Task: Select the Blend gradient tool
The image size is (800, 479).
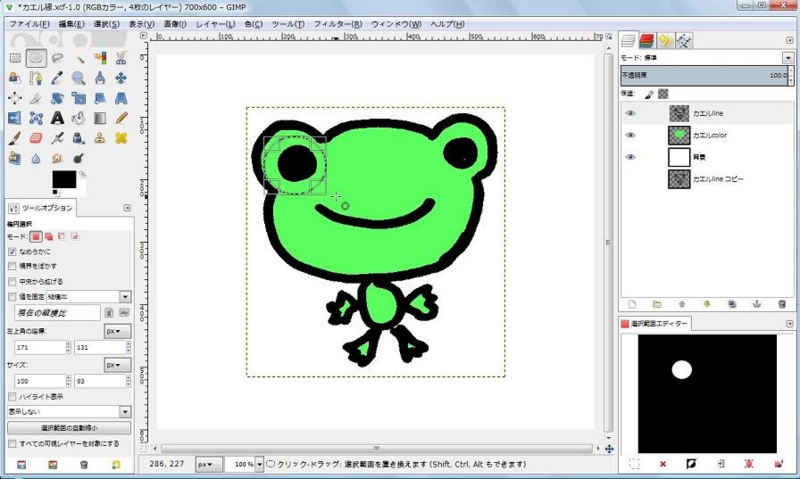Action: click(100, 118)
